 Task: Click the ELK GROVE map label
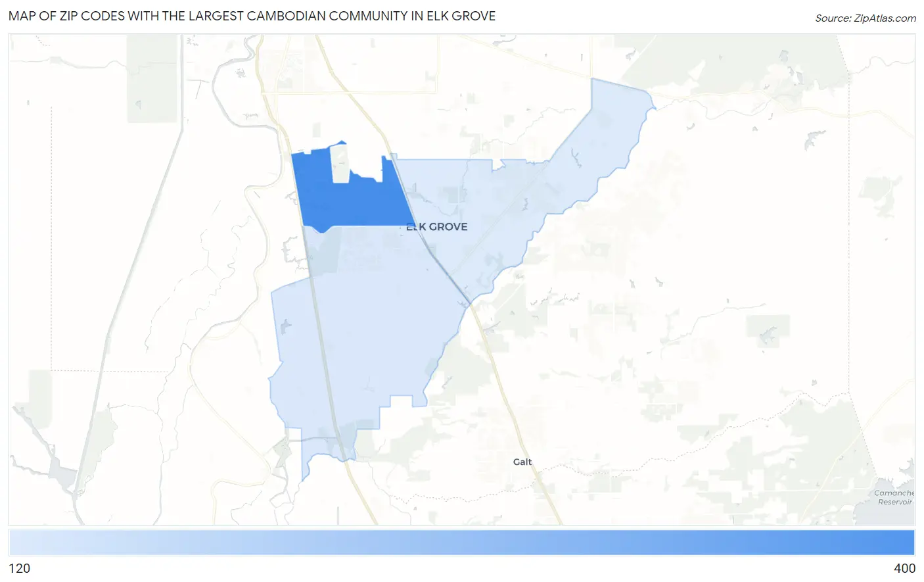[x=437, y=227]
